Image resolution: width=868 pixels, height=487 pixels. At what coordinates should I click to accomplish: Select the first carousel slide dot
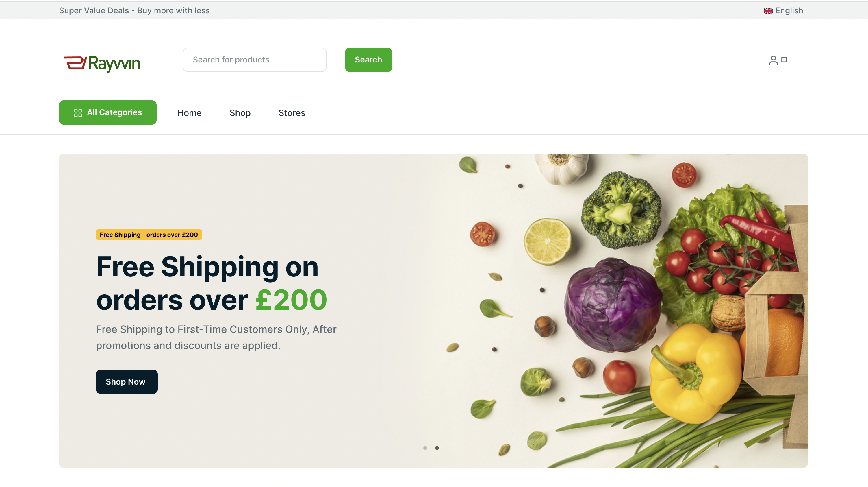coord(425,448)
